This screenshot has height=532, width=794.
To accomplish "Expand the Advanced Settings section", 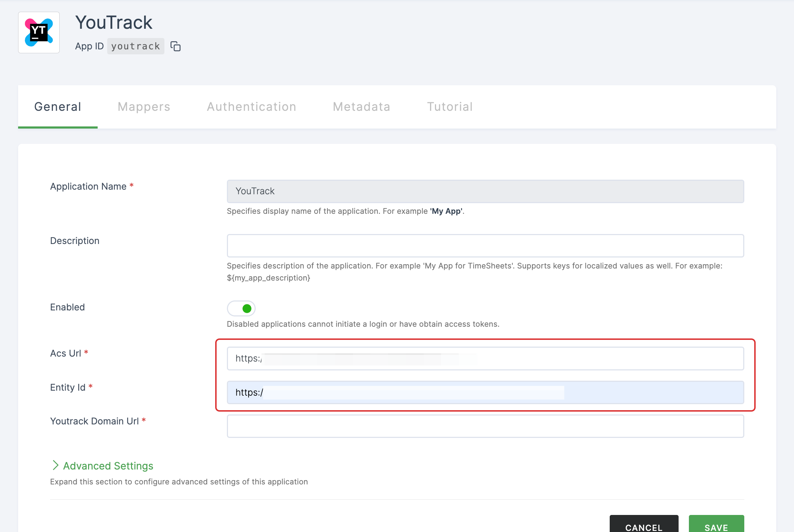I will 102,465.
